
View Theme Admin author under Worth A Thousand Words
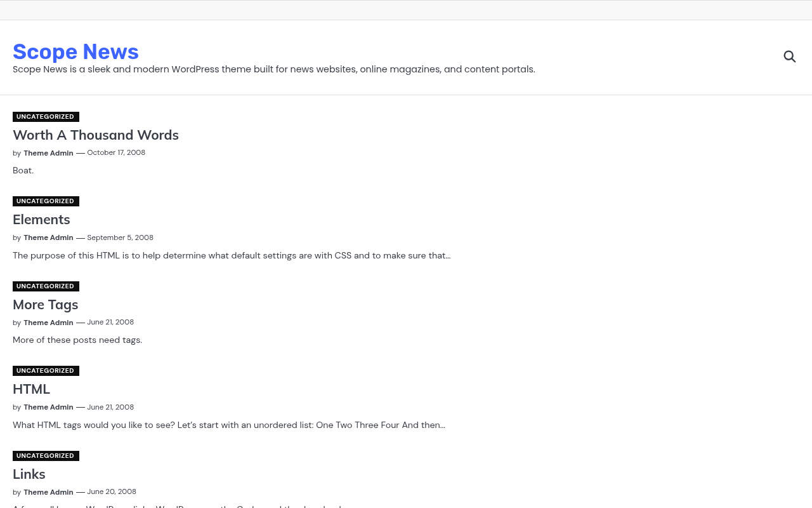pos(48,153)
